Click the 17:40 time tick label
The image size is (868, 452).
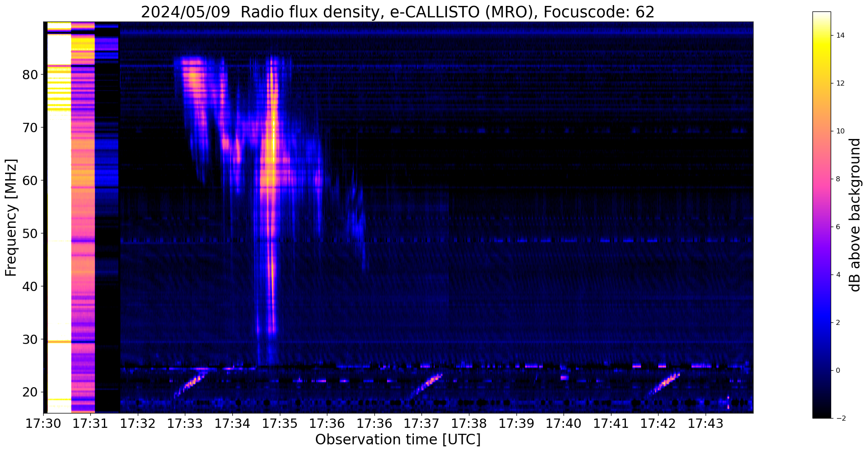pos(564,423)
